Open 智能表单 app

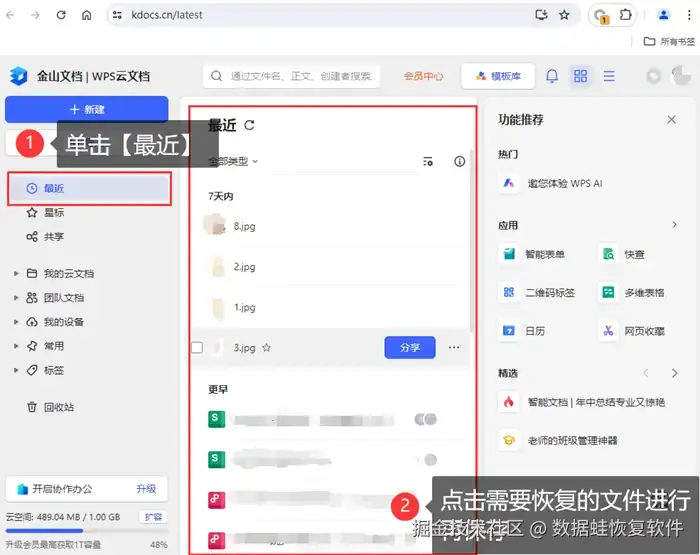point(532,255)
